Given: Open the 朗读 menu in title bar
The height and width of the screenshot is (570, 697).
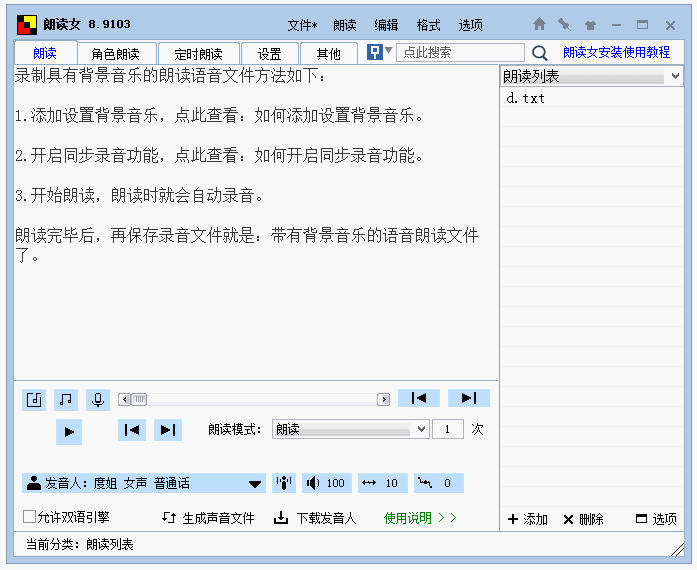Looking at the screenshot, I should (x=345, y=25).
